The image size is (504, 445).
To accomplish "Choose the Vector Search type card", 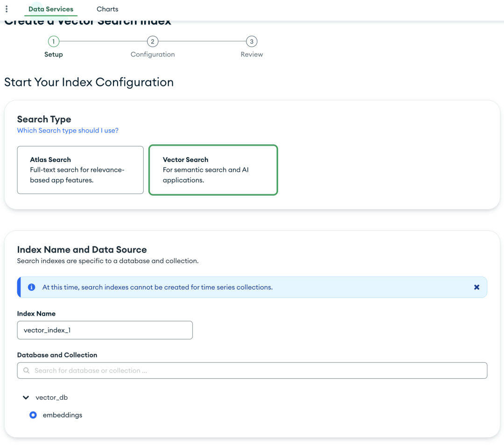I will click(213, 170).
